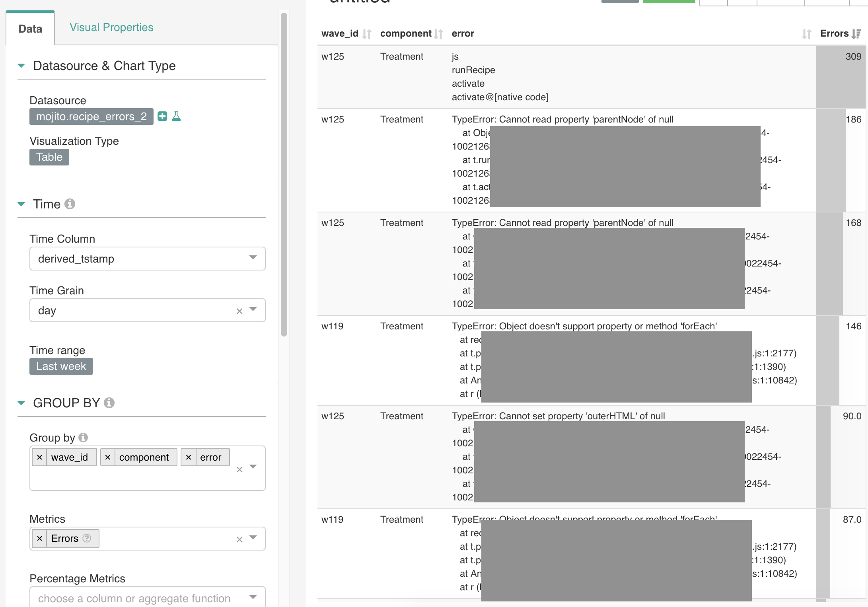Image resolution: width=868 pixels, height=607 pixels.
Task: Toggle descending sort on the Errors column
Action: (x=857, y=33)
